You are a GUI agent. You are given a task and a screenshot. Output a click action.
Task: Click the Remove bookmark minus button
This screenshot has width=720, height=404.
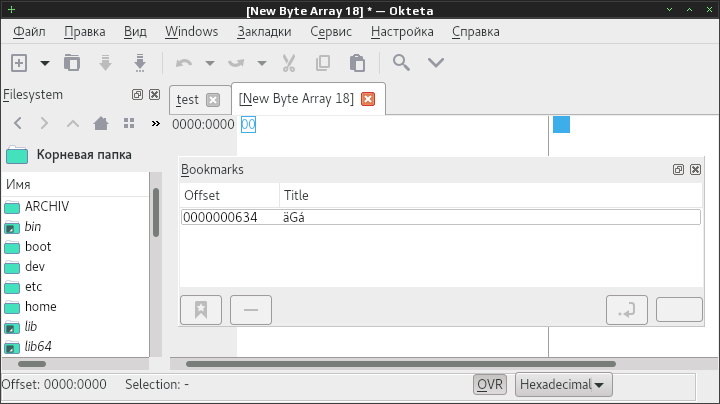tap(251, 310)
